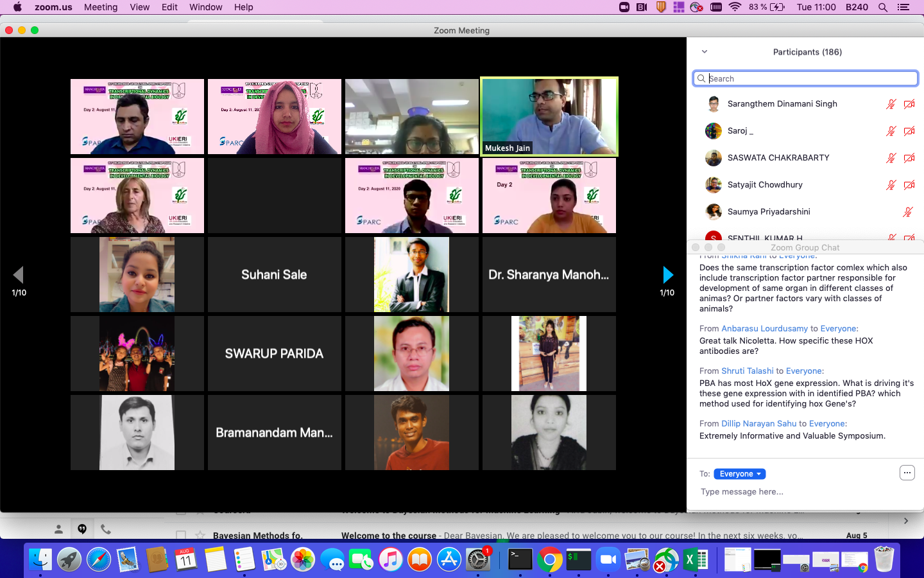Collapse the Participants panel chevron
The image size is (924, 578).
coord(705,52)
